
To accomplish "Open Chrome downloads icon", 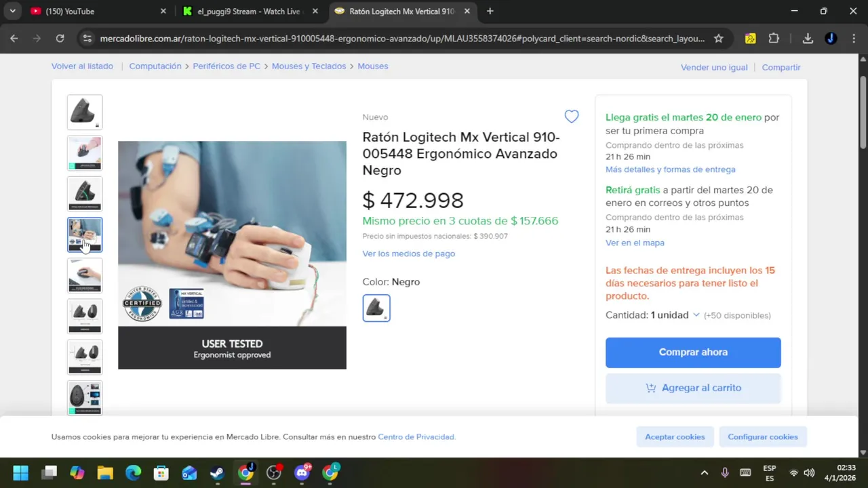I will [x=808, y=39].
